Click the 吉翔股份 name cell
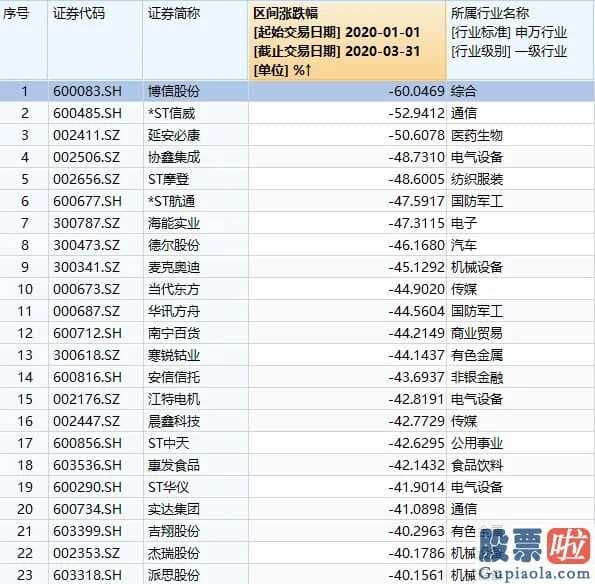Viewport: 595px width, 584px height. pos(174,532)
